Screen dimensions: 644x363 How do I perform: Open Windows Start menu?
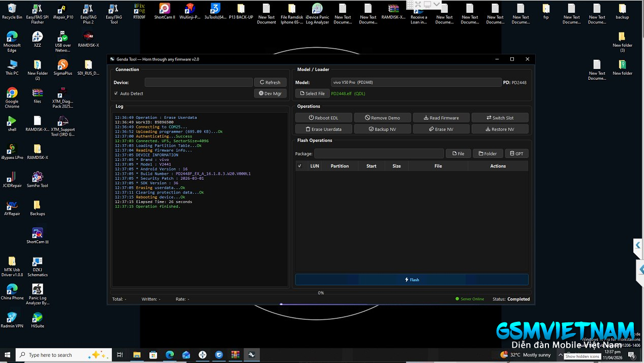click(8, 355)
